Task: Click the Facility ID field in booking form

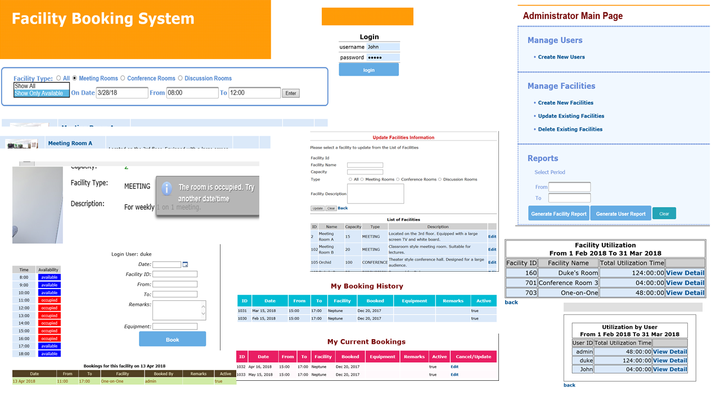Action: pyautogui.click(x=175, y=274)
